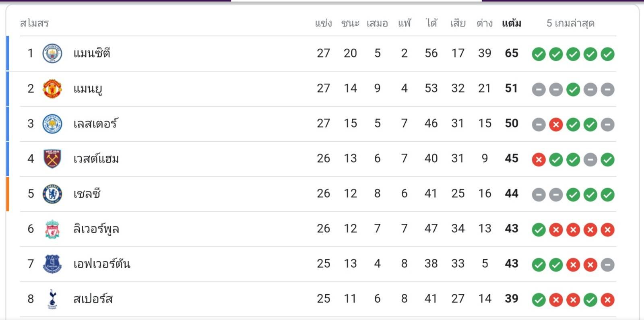
Task: Click Everton's grey draw result indicator
Action: point(607,265)
